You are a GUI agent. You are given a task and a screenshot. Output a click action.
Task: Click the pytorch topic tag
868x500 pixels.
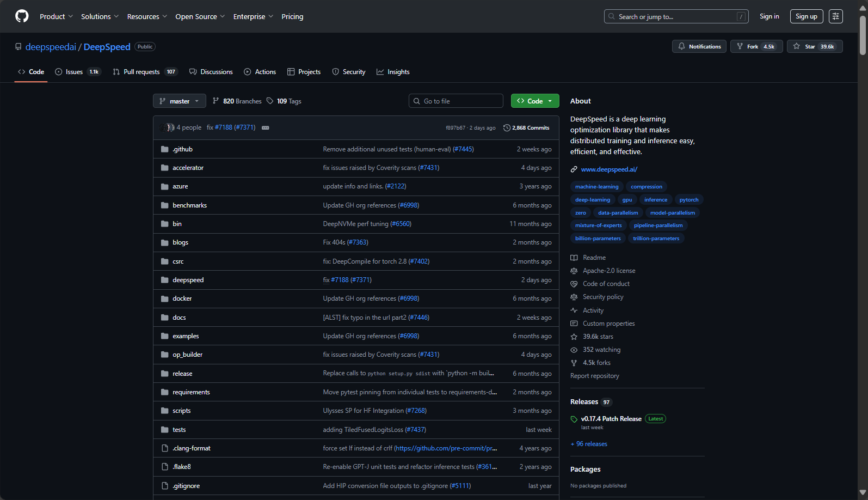point(689,200)
